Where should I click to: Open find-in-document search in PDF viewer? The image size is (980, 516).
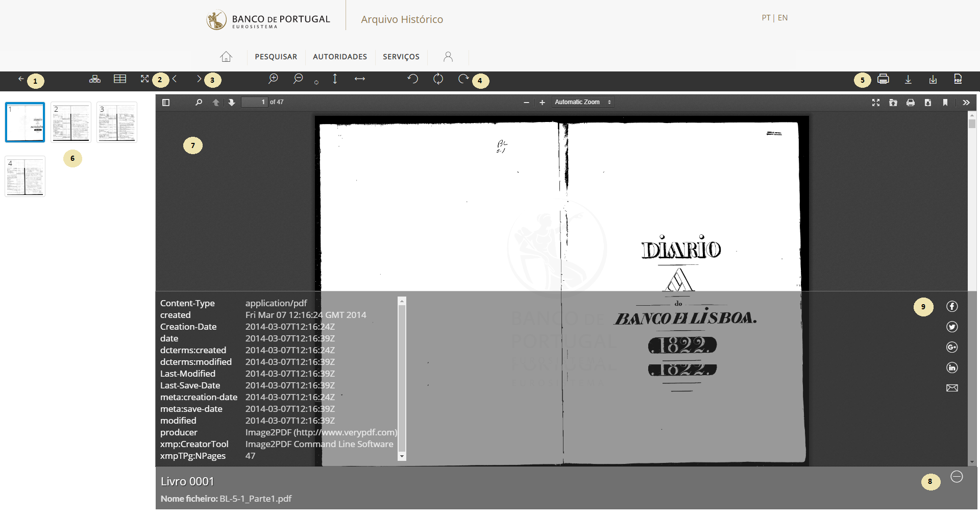pos(199,103)
